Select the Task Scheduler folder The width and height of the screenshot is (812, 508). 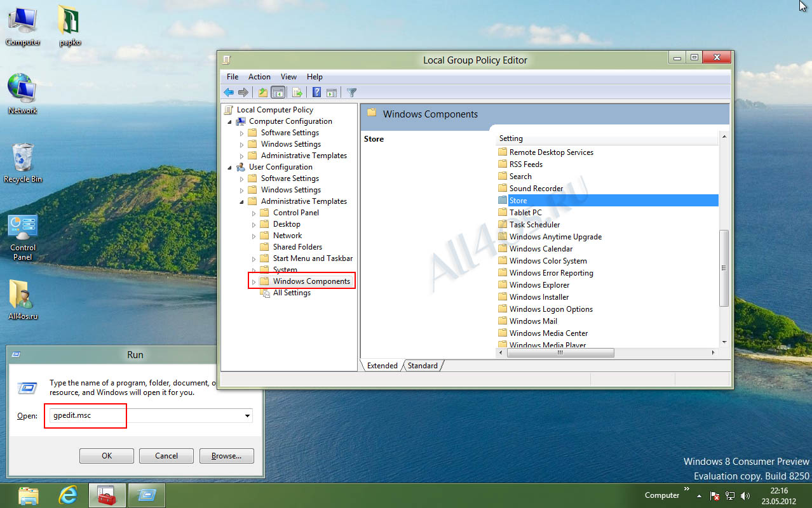[x=529, y=225]
